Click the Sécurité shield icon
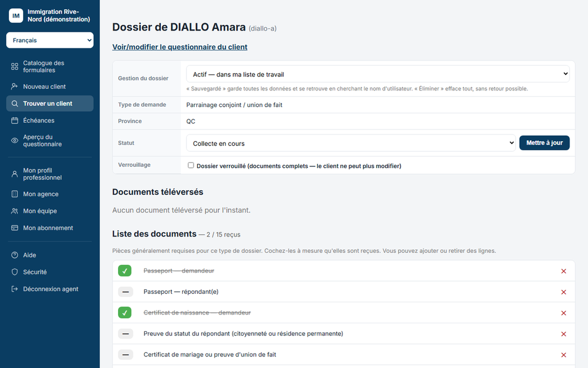This screenshot has height=368, width=588. coord(15,272)
